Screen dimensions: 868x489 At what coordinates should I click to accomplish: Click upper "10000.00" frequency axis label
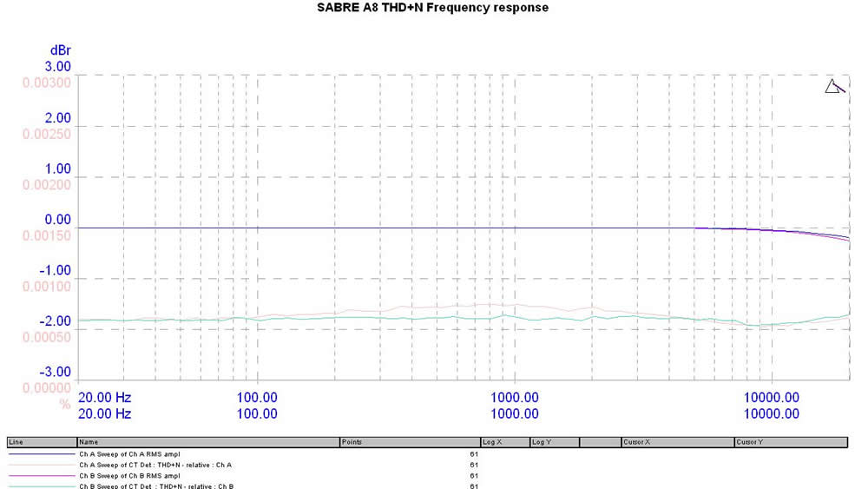coord(771,398)
